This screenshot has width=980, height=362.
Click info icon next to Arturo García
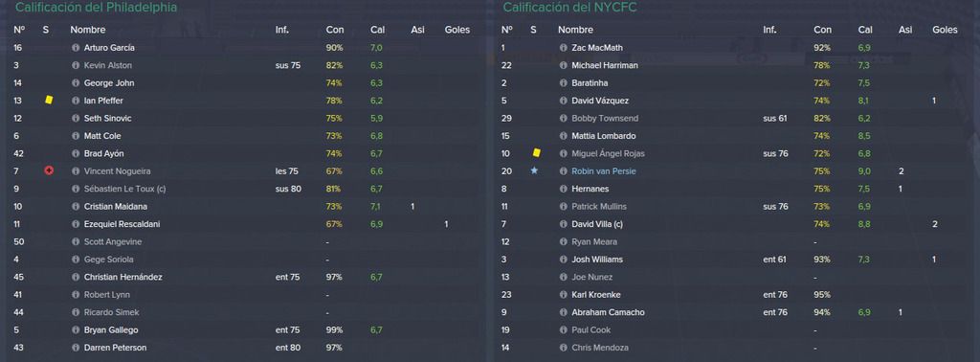click(76, 48)
